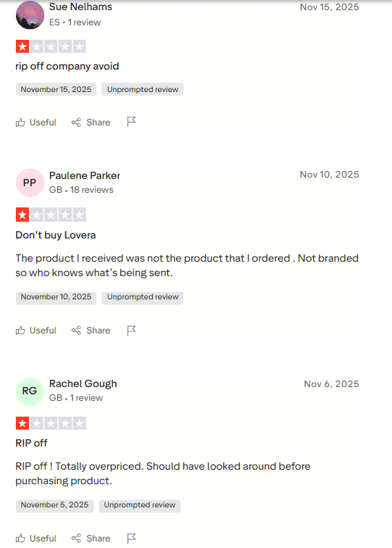Share Paulene Parker's review
Screen dimensions: 392x548
pyautogui.click(x=91, y=331)
